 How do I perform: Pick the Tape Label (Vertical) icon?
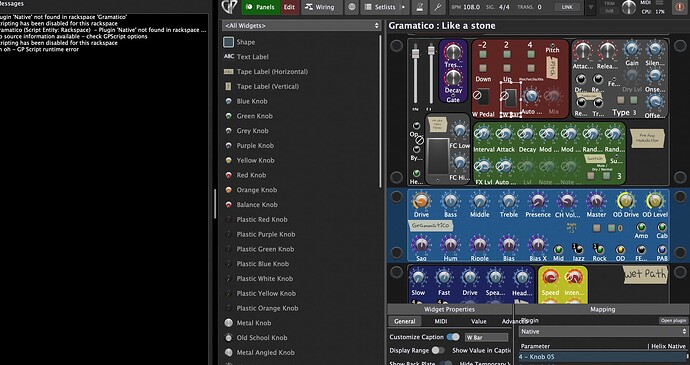pyautogui.click(x=228, y=86)
